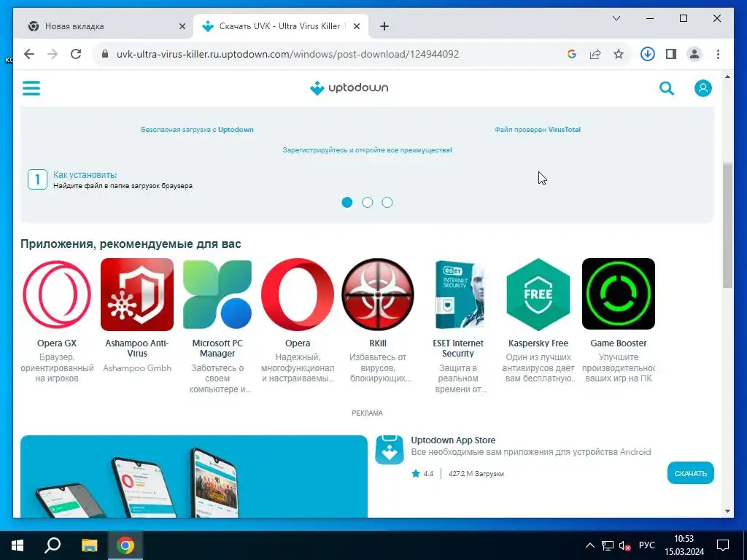Click the Opera GX name text

coord(57,343)
